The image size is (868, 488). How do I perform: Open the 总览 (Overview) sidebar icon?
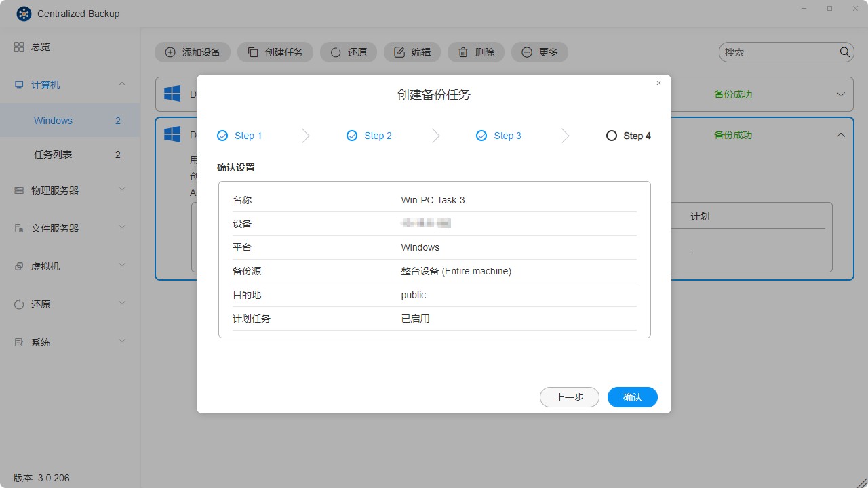(19, 47)
